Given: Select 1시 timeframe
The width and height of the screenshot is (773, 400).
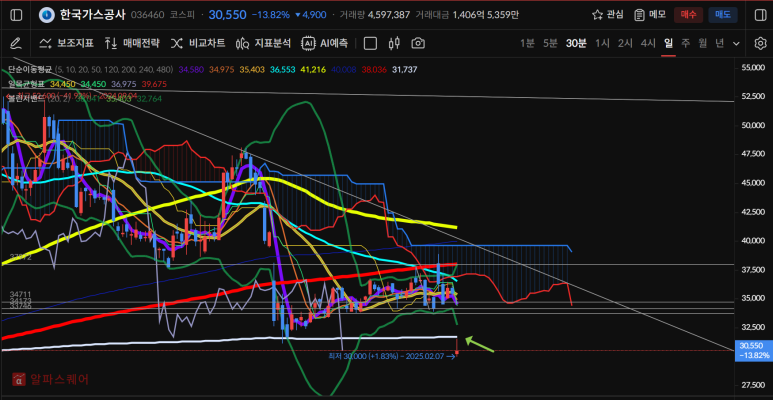Looking at the screenshot, I should pos(602,43).
